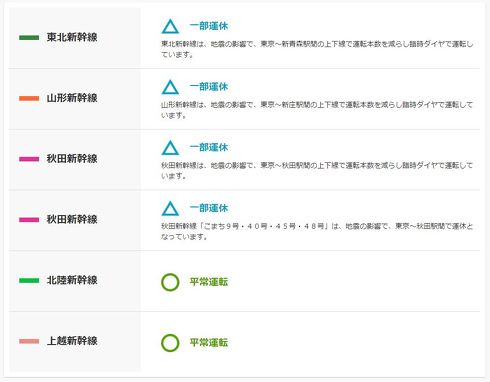Click the dark green color bar beside 東北新幹線
This screenshot has width=490, height=382.
(x=29, y=38)
